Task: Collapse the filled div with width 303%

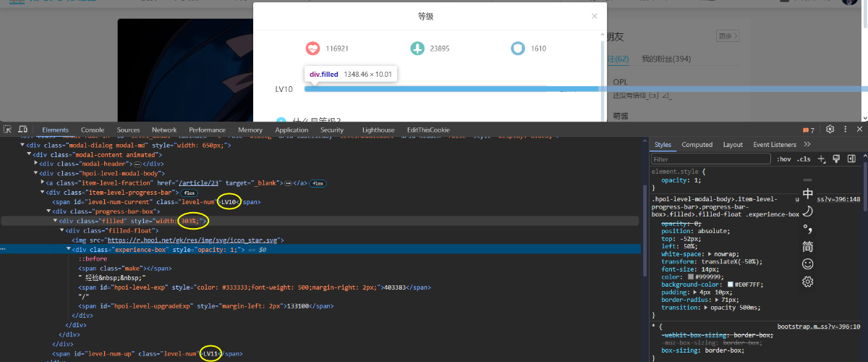Action: coord(55,221)
